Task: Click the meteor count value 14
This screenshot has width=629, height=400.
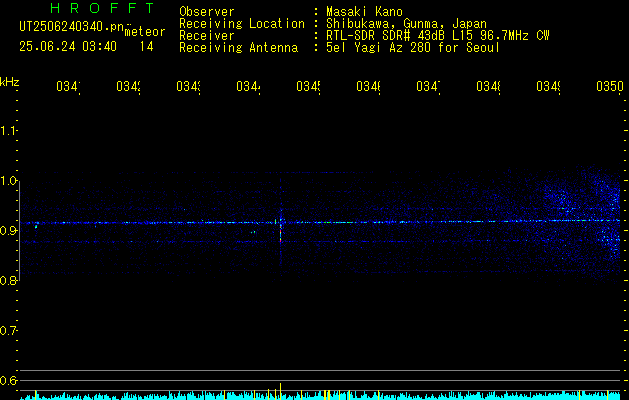Action: pyautogui.click(x=146, y=47)
